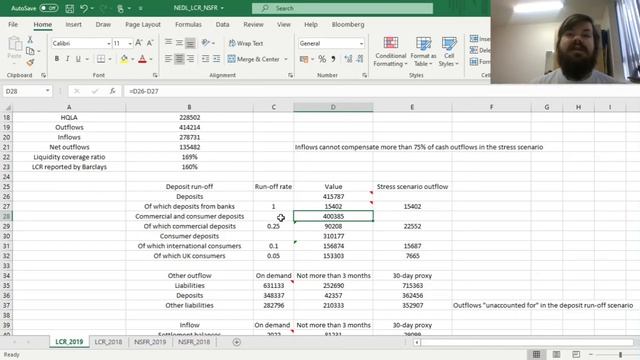Screen dimensions: 640x360
Task: Open Font settings dialog launcher
Action: pyautogui.click(x=155, y=76)
